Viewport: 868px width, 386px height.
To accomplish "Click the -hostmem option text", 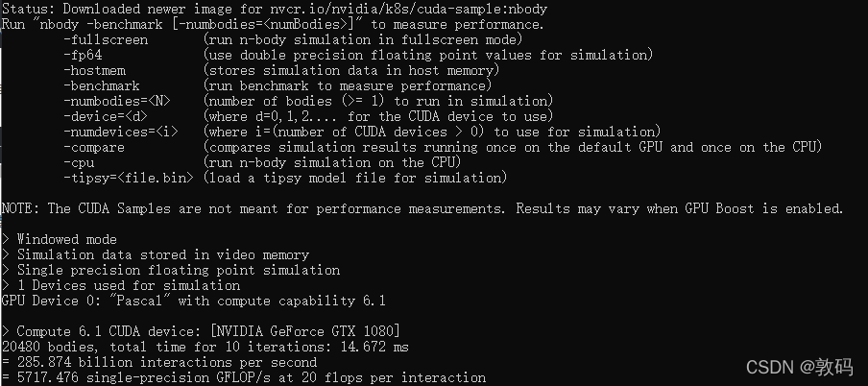I will point(94,70).
